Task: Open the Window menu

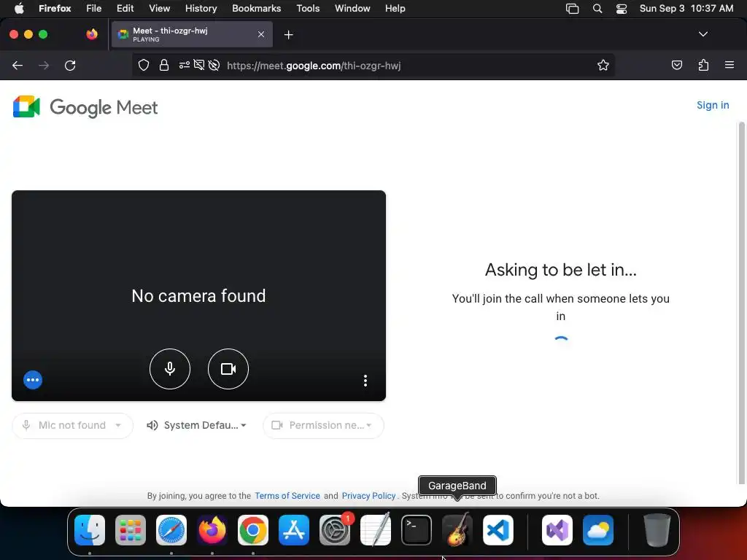Action: (352, 9)
